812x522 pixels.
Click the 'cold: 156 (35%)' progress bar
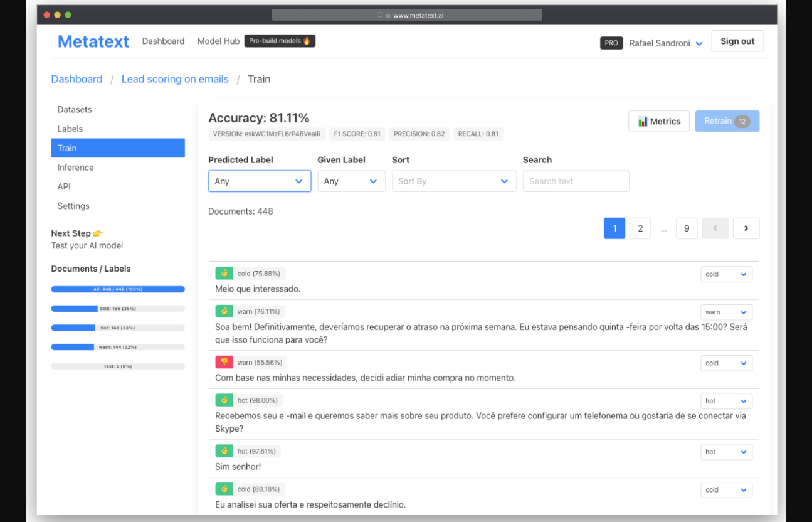point(118,309)
